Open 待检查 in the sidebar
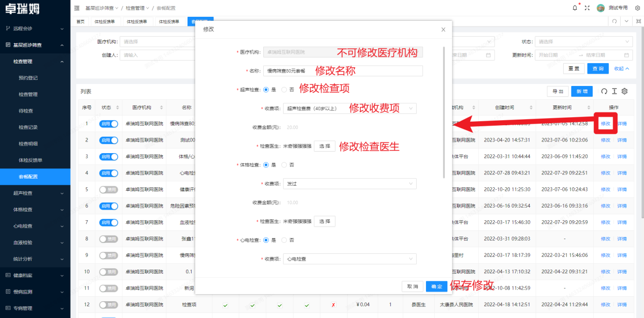This screenshot has height=318, width=644. coord(25,111)
